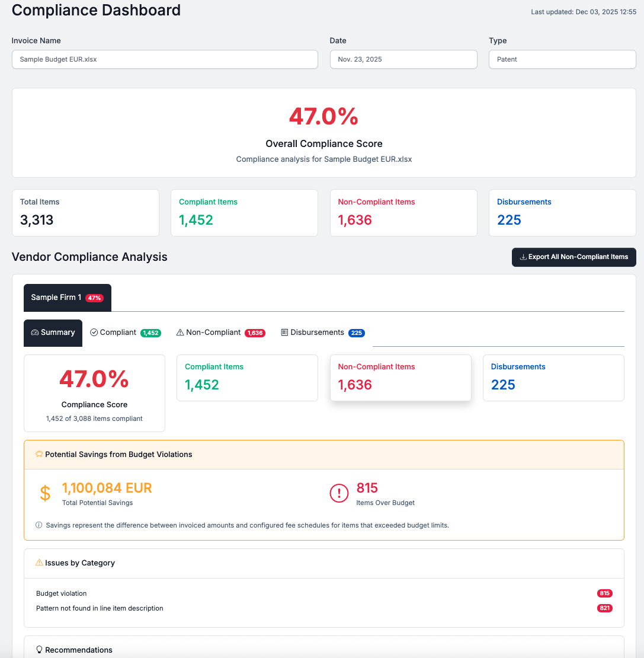The image size is (644, 658).
Task: Click the receipt icon on the Disbursements tab
Action: coord(285,333)
